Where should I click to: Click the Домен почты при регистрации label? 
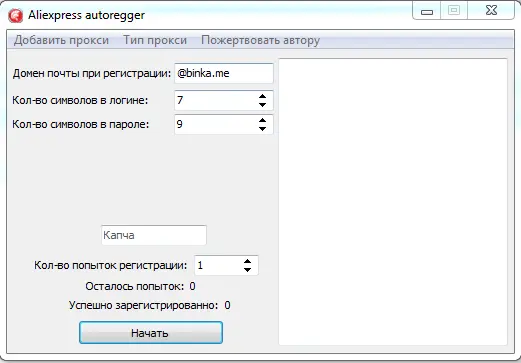tap(92, 73)
